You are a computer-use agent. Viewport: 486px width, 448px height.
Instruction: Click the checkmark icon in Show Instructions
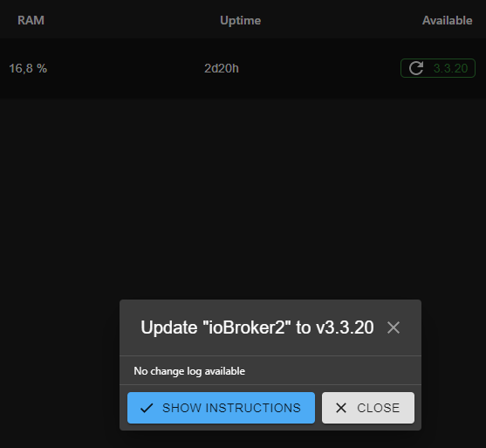point(147,408)
